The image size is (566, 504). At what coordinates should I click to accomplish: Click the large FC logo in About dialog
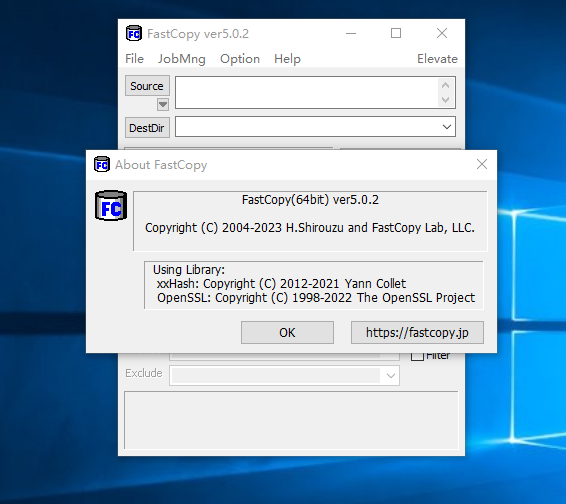[111, 205]
